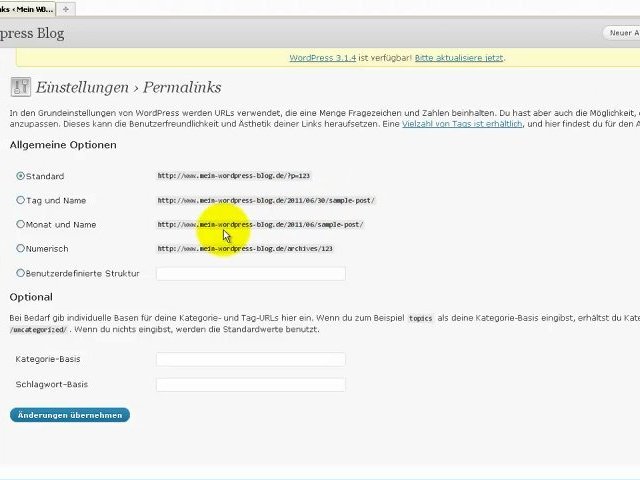Click the Tag und Name sample-post URL
Image resolution: width=640 pixels, height=480 pixels.
click(265, 200)
